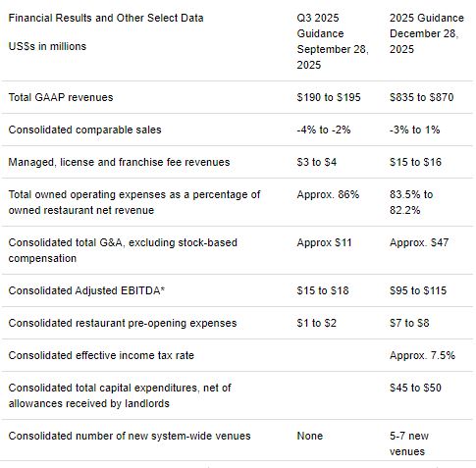Click the Financial Results and Other Select Data heading

[x=106, y=18]
